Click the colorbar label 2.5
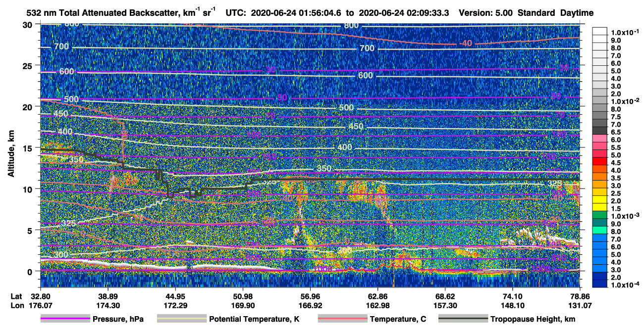The width and height of the screenshot is (644, 330). tap(616, 193)
